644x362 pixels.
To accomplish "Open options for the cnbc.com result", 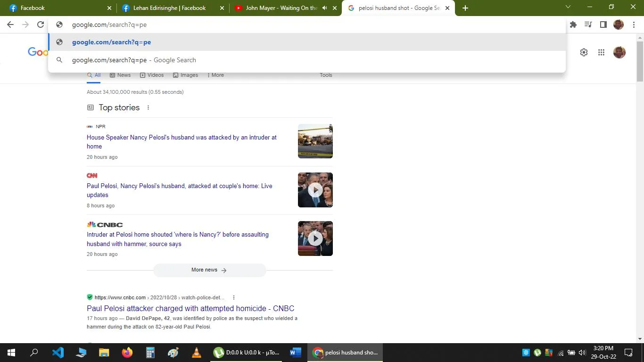I will pos(234,297).
